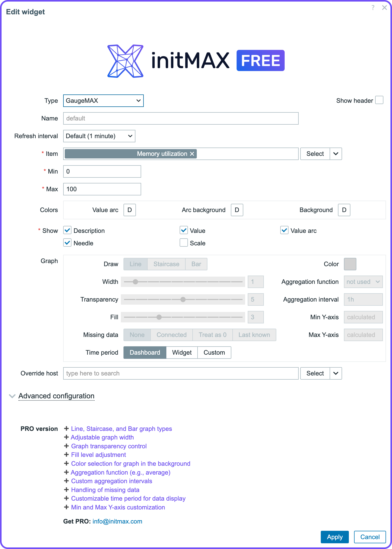Click the initMAX logo icon

[x=125, y=61]
